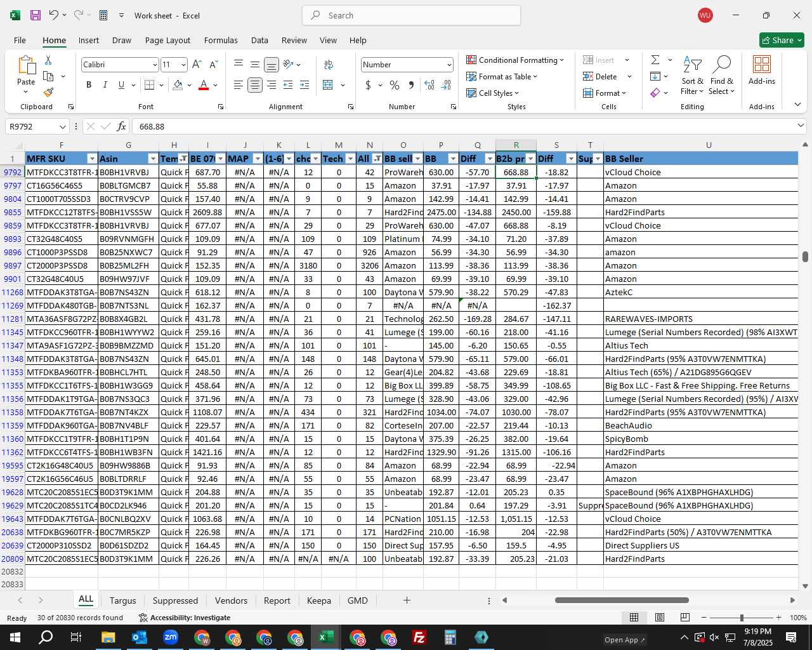Click the Merge & Center icon
812x650 pixels.
[328, 84]
